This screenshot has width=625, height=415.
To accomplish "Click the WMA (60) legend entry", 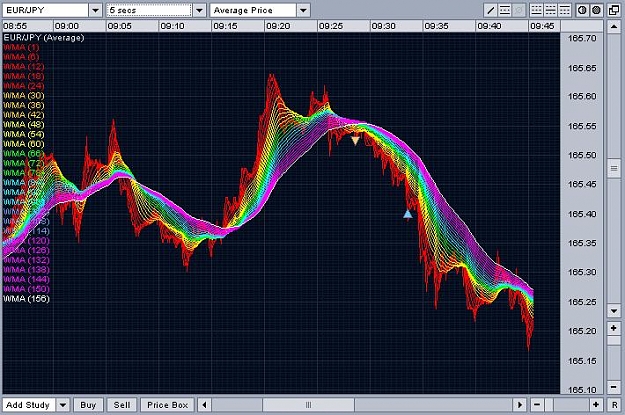I will (24, 144).
